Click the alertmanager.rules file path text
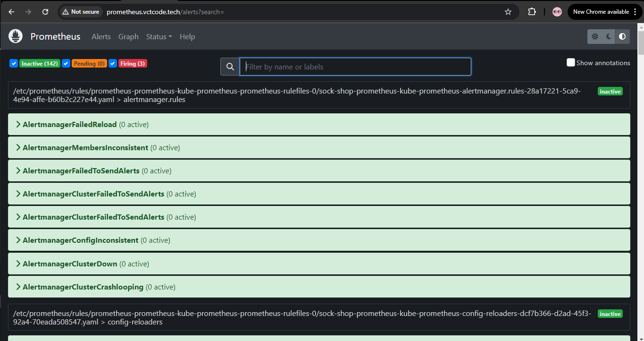644x341 pixels. pos(297,95)
